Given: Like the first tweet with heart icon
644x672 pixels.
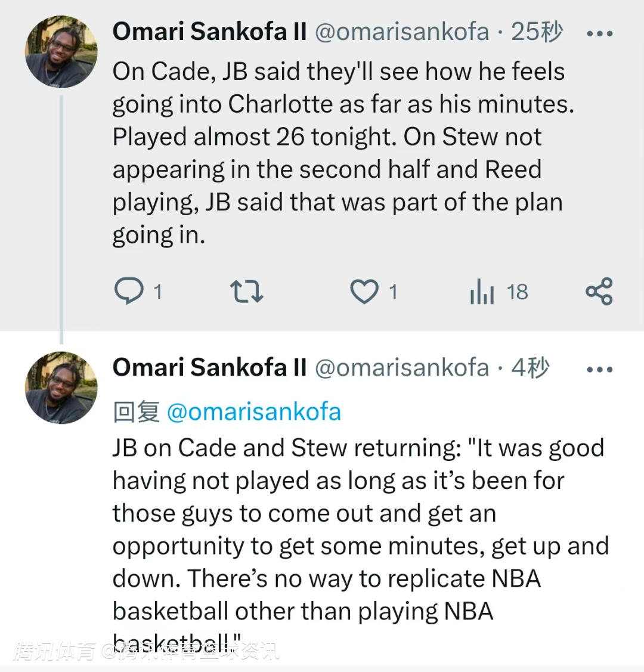Looking at the screenshot, I should [364, 292].
